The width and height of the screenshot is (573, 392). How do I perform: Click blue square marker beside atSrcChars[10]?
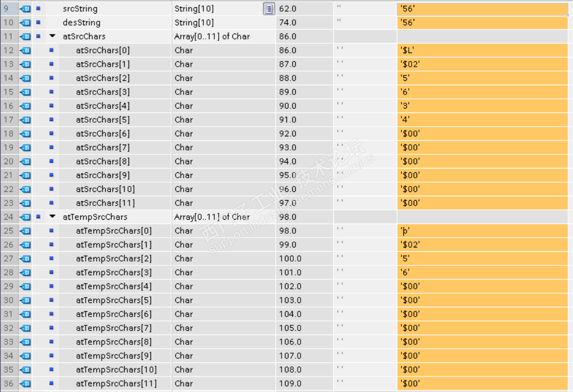tap(51, 189)
